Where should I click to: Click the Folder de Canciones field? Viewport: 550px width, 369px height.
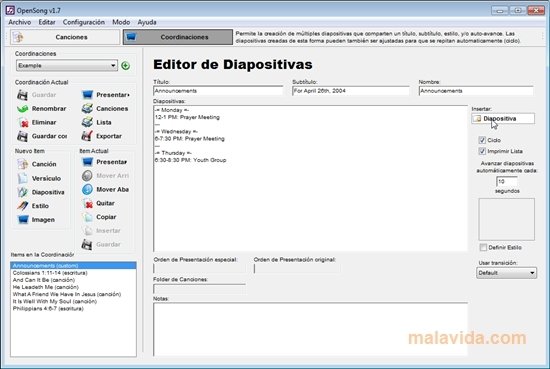199,289
